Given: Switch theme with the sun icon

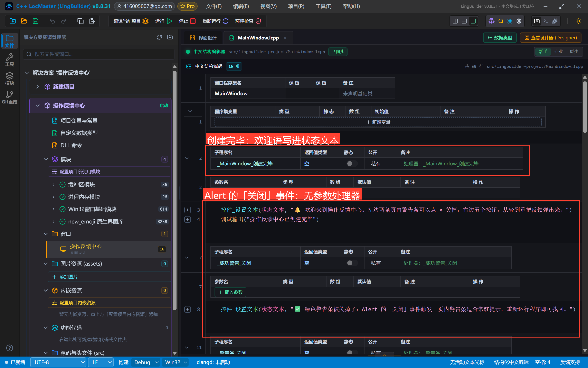Looking at the screenshot, I should pos(579,21).
